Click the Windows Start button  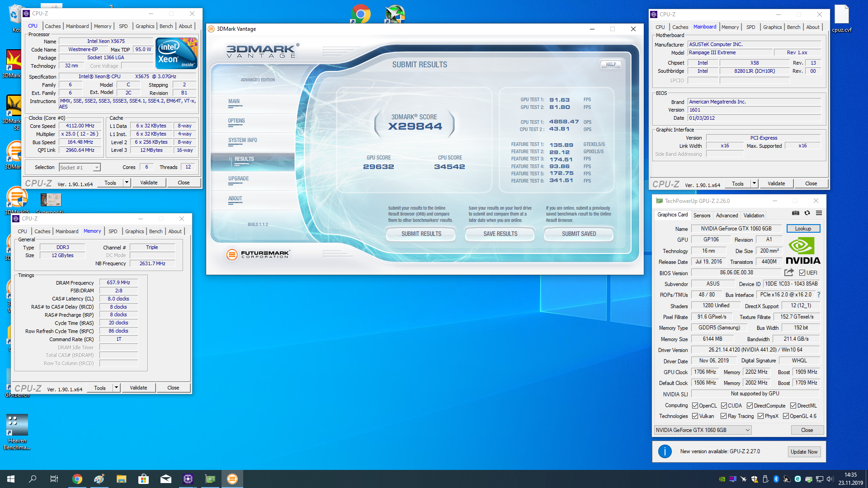(11, 479)
